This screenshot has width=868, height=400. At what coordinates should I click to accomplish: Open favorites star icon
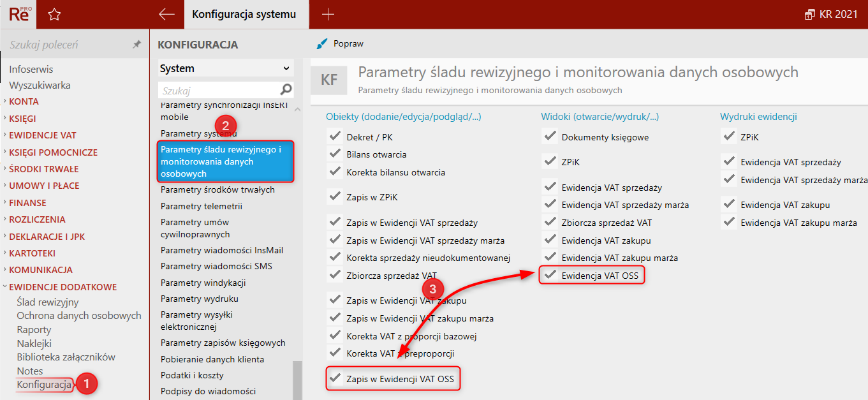55,14
